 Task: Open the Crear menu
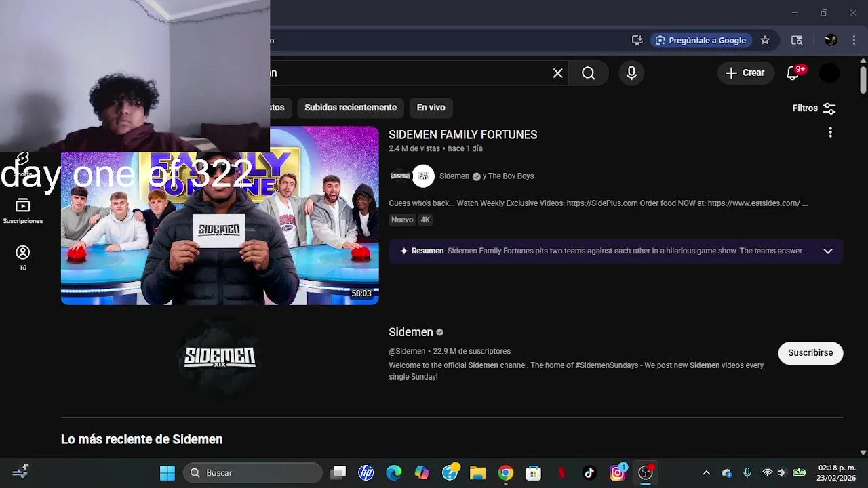coord(745,73)
